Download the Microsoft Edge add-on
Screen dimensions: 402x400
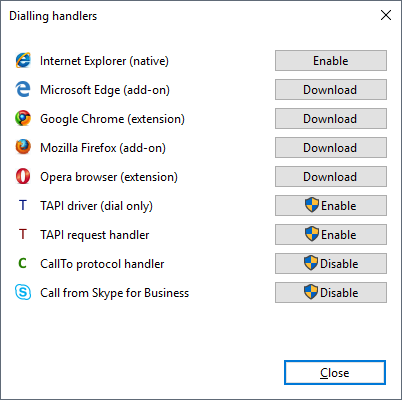(331, 90)
